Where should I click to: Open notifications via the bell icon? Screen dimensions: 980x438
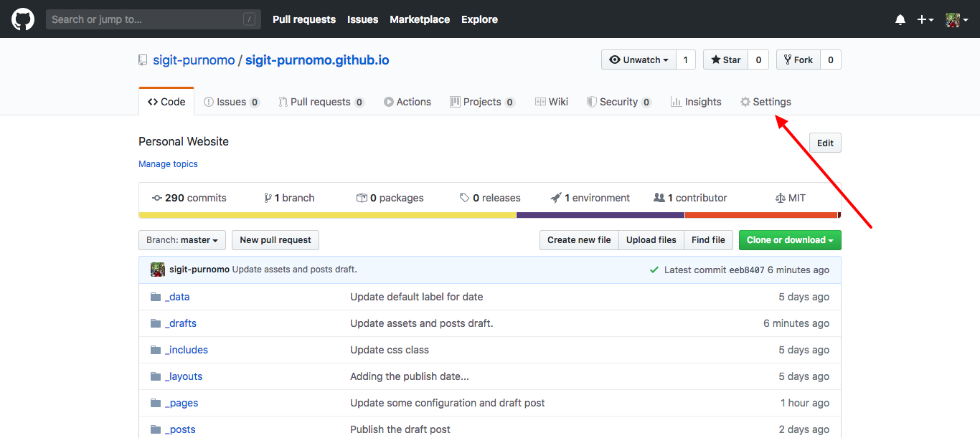900,19
